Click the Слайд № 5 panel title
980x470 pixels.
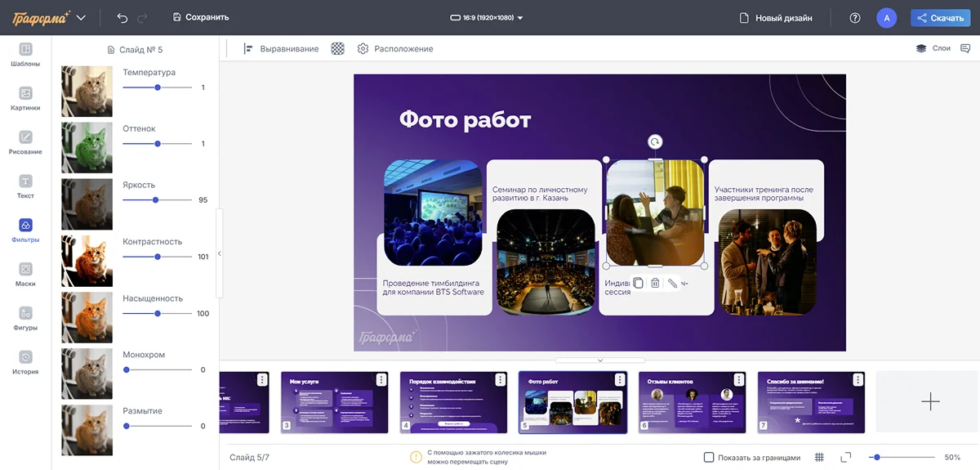(135, 50)
